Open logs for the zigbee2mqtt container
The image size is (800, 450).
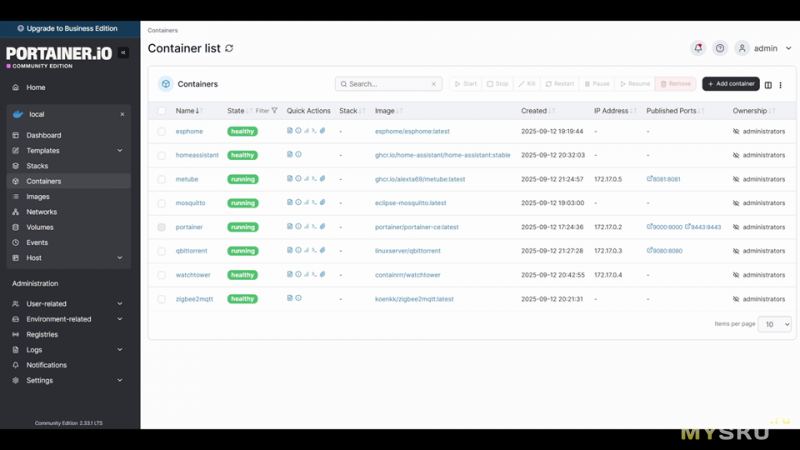[x=290, y=298]
